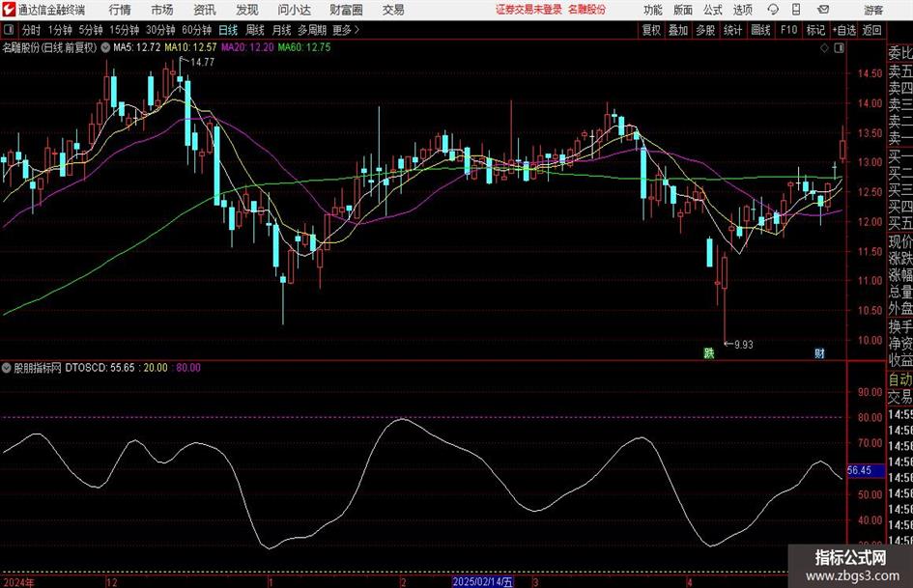Add stock via +自选 button
Image resolution: width=913 pixels, height=588 pixels.
(843, 30)
